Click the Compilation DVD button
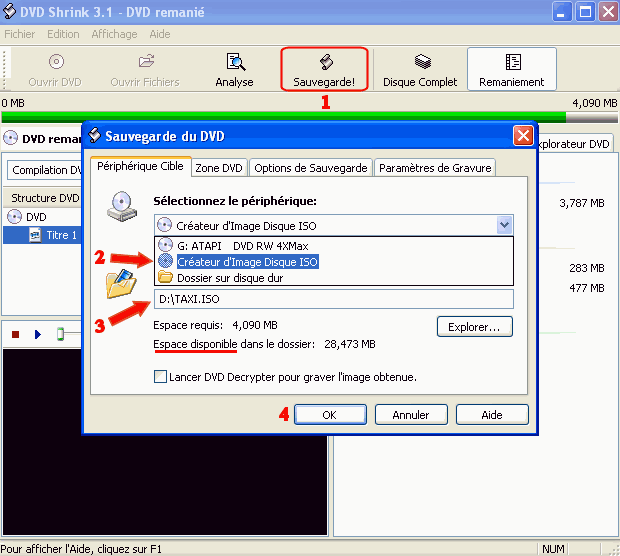 (x=45, y=170)
